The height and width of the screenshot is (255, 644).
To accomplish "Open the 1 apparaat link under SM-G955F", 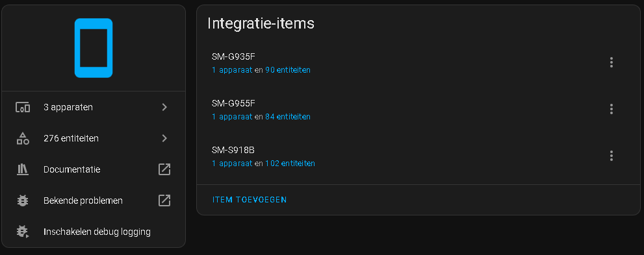I will point(232,117).
